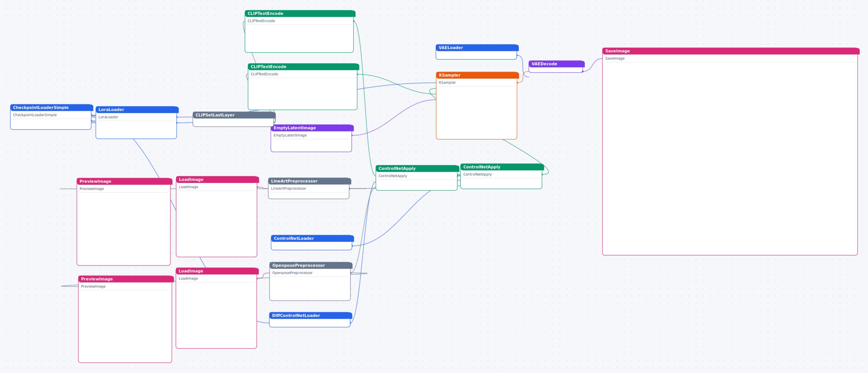Select the topmost CLIPTextEncode node header
This screenshot has width=868, height=373.
(x=300, y=13)
